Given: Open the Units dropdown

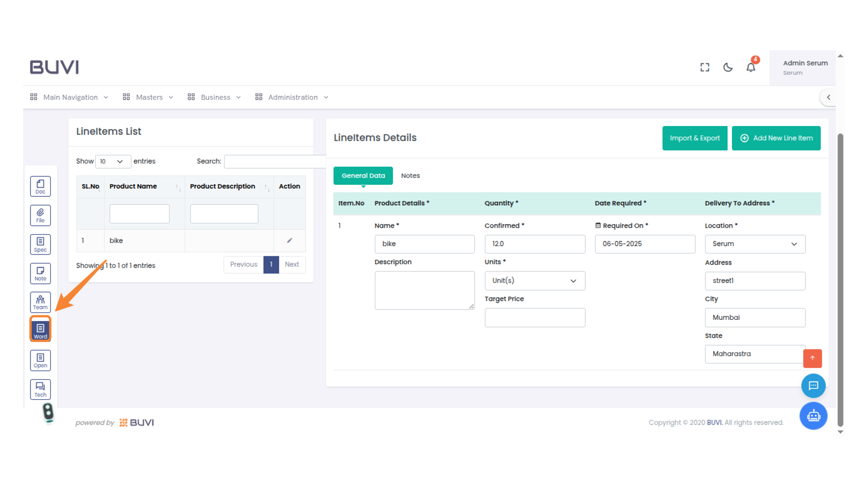Looking at the screenshot, I should pyautogui.click(x=534, y=281).
